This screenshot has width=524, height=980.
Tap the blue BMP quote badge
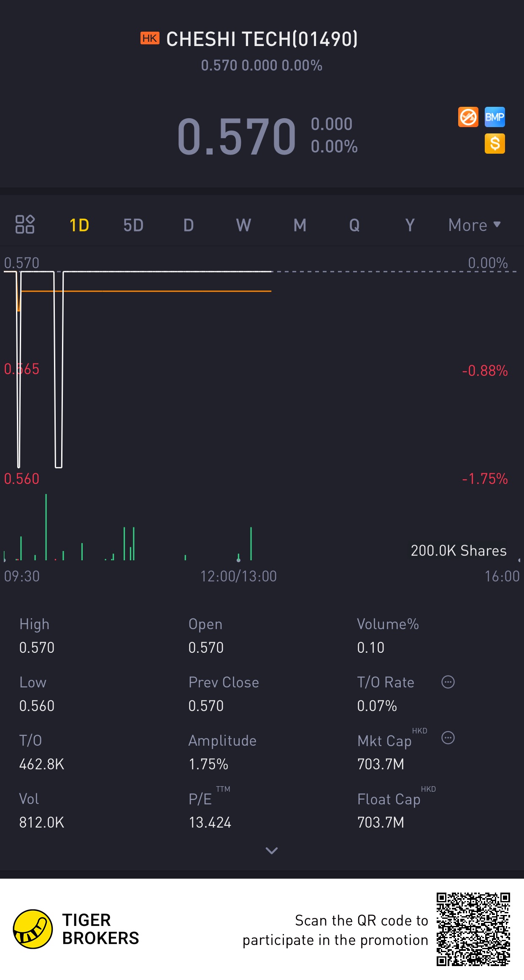(494, 117)
